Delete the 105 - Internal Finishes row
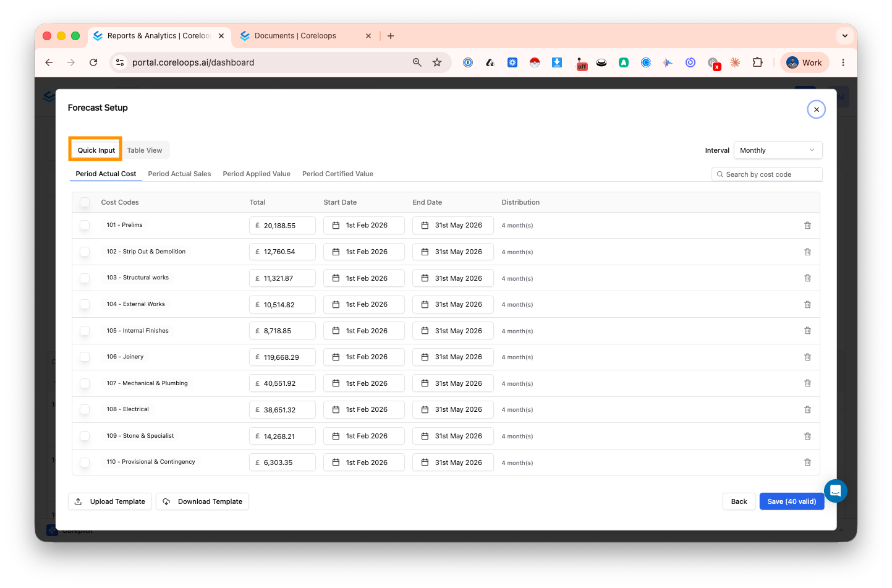Screen dimensions: 892x588 tap(807, 331)
